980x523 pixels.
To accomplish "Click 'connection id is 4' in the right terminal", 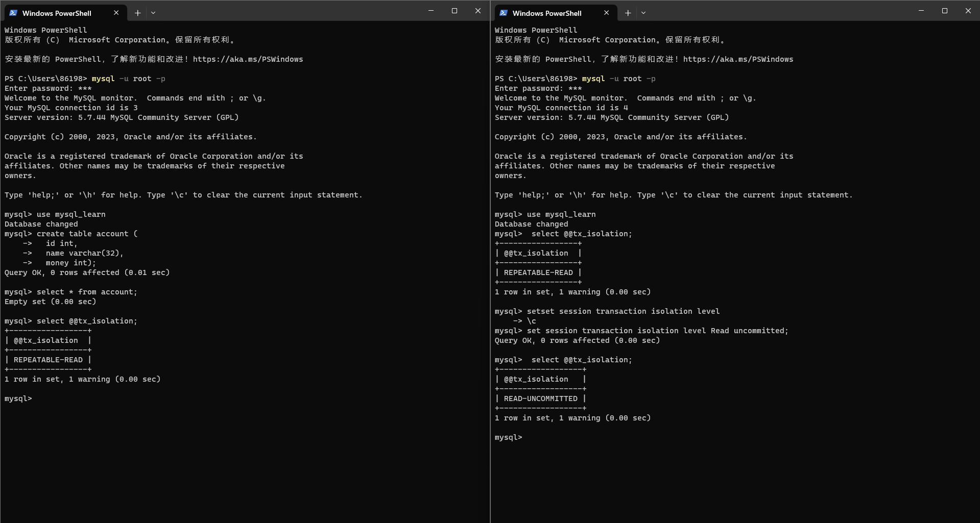I will (587, 108).
